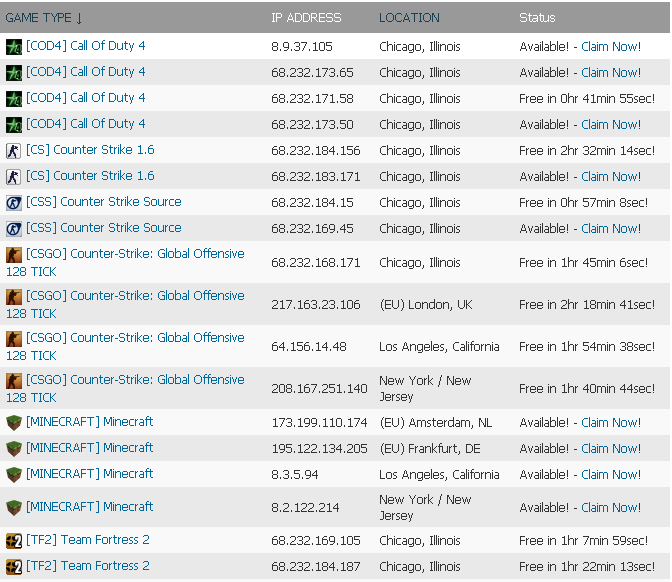Click the CSGO icon on the London, UK row
Image resolution: width=672 pixels, height=582 pixels.
14,297
